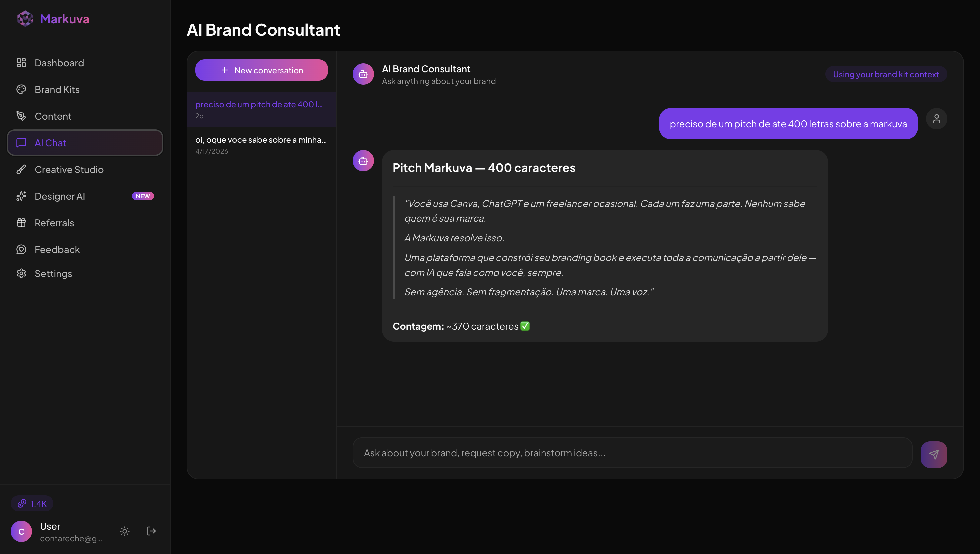Click the 1.4K credits badge
980x554 pixels.
[32, 503]
